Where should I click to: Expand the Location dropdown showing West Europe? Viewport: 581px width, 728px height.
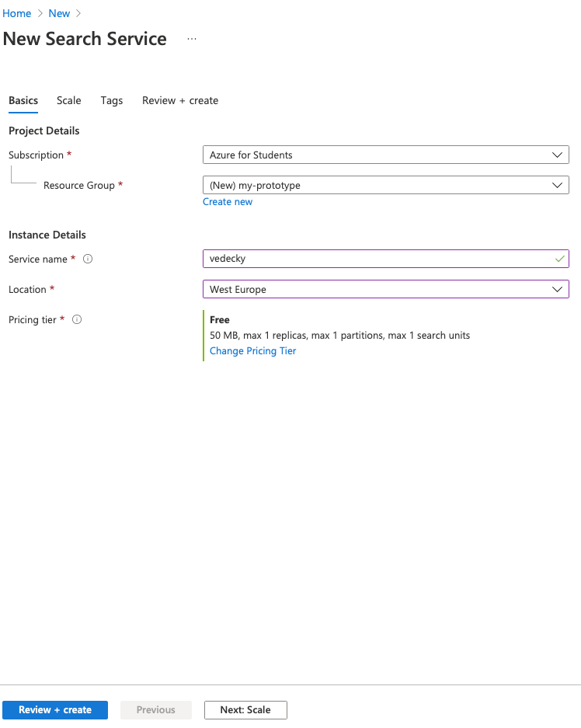[x=385, y=289]
